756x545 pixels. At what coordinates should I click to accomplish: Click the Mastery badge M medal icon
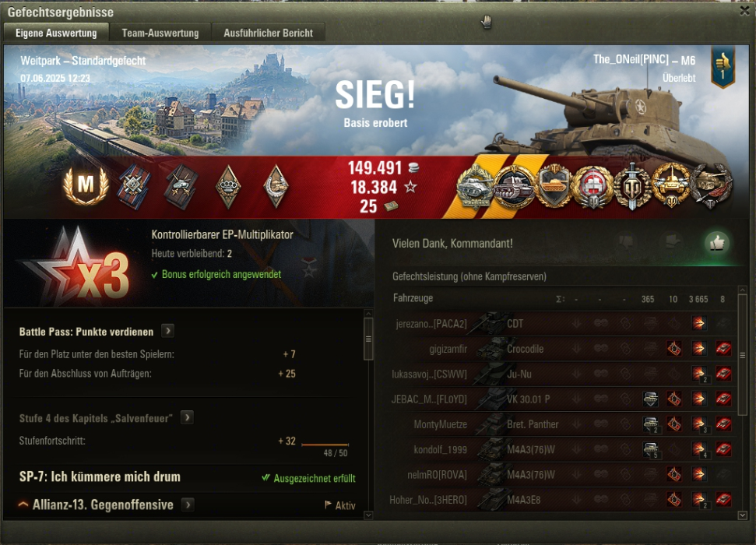pyautogui.click(x=86, y=185)
